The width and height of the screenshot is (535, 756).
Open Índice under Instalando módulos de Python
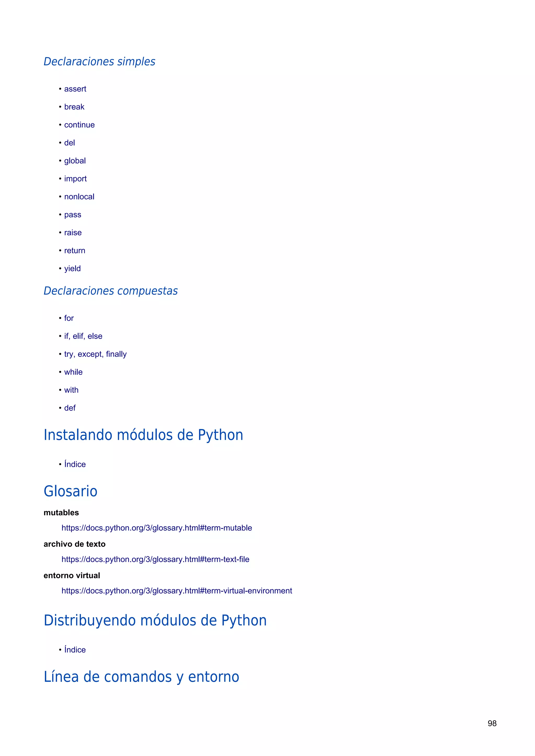[75, 464]
